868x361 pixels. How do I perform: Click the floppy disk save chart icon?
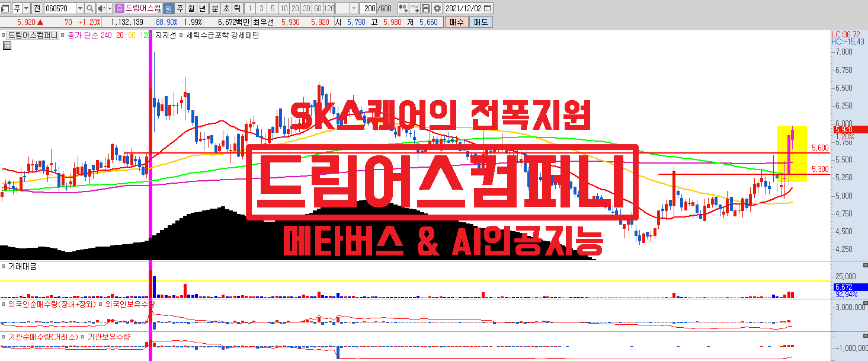pos(426,8)
